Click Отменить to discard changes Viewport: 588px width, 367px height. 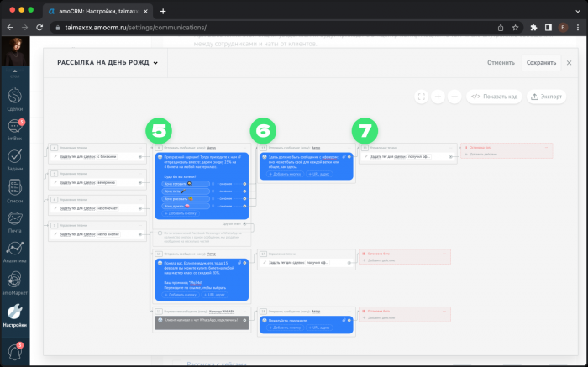501,62
